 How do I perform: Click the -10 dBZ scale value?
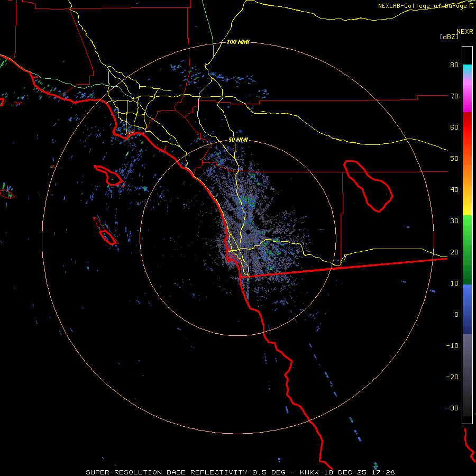(x=452, y=345)
